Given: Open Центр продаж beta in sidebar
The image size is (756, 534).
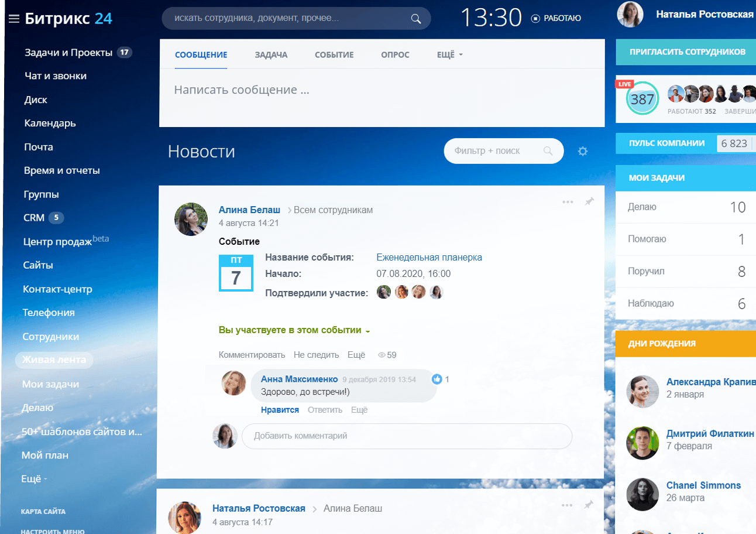Looking at the screenshot, I should point(66,241).
